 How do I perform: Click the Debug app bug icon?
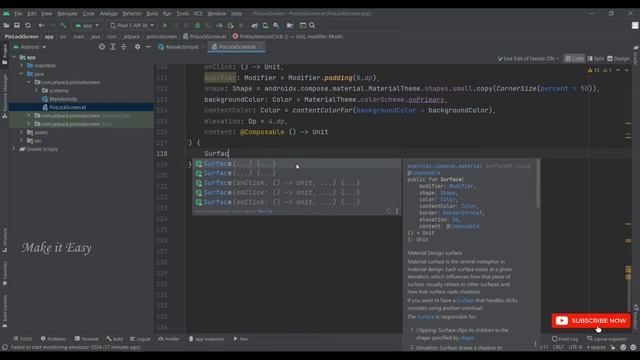coord(198,25)
